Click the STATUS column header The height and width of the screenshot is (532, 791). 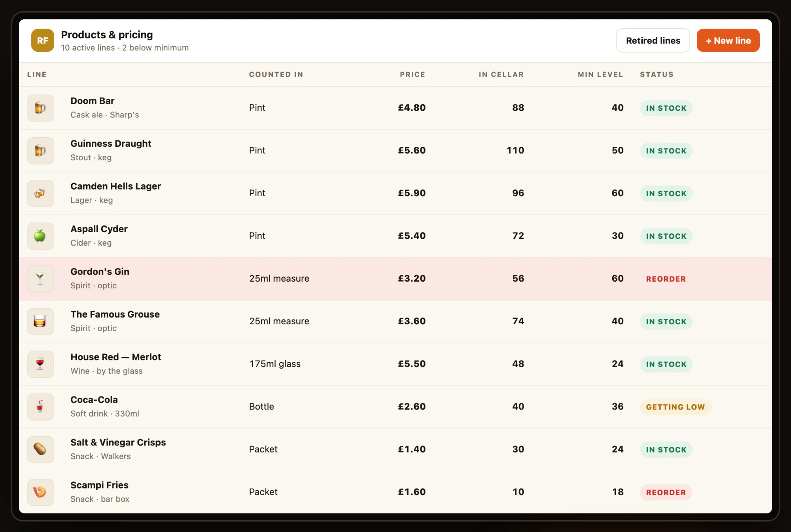657,74
